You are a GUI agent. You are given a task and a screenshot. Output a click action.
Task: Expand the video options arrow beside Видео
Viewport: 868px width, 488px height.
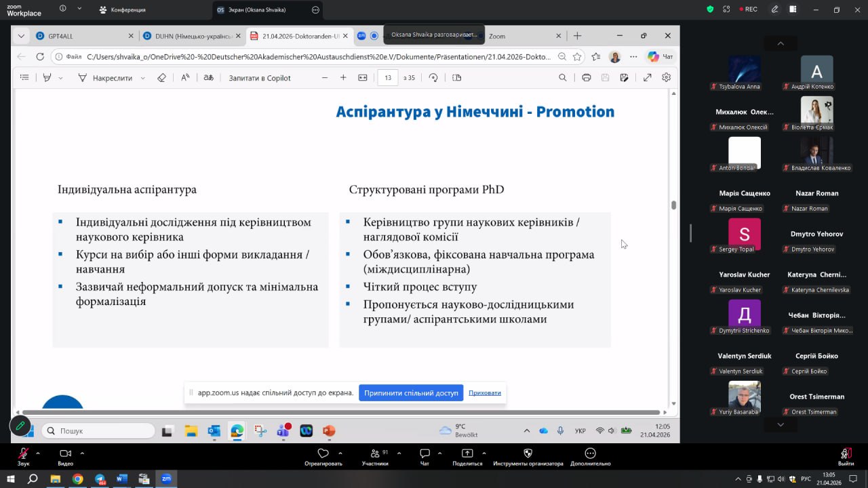pyautogui.click(x=82, y=453)
